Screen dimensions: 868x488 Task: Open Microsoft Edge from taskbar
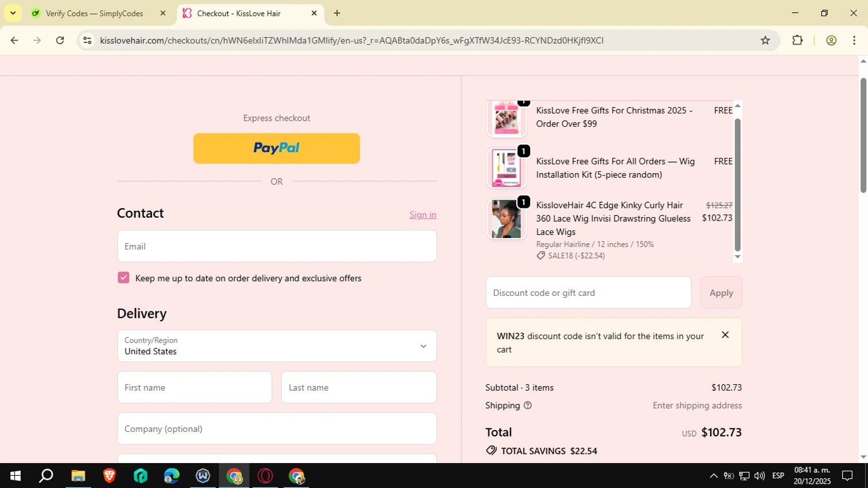click(x=172, y=476)
